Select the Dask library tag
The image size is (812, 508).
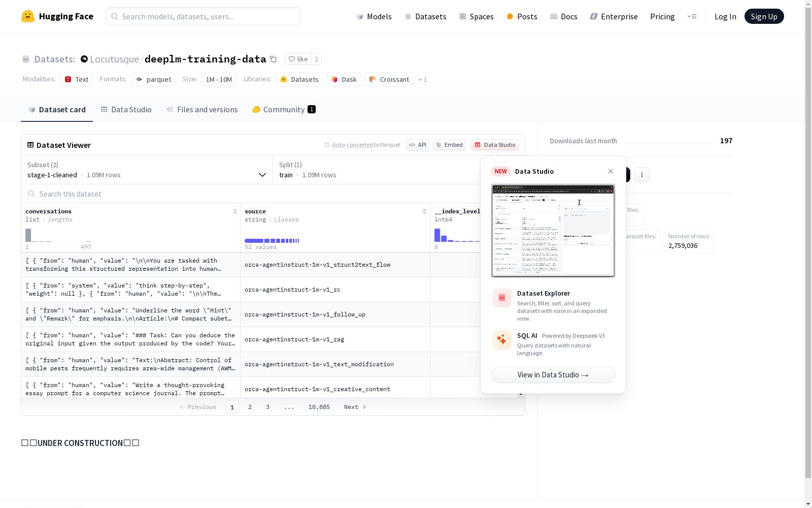[344, 79]
